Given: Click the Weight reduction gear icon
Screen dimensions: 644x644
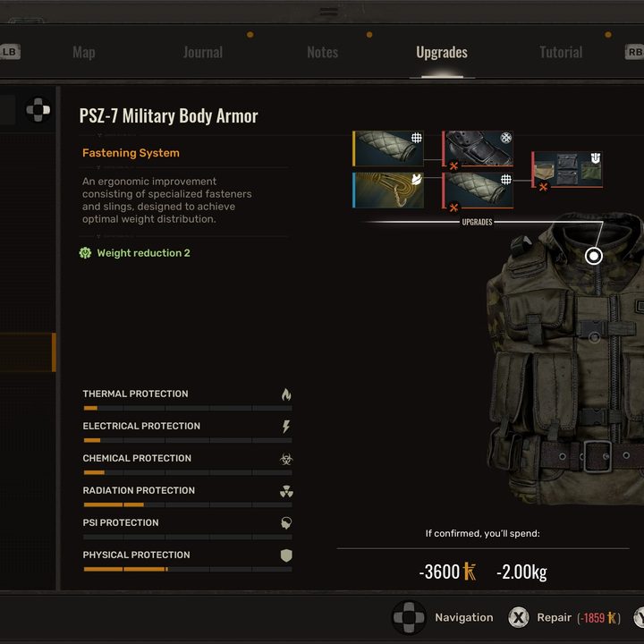Looking at the screenshot, I should pos(85,253).
